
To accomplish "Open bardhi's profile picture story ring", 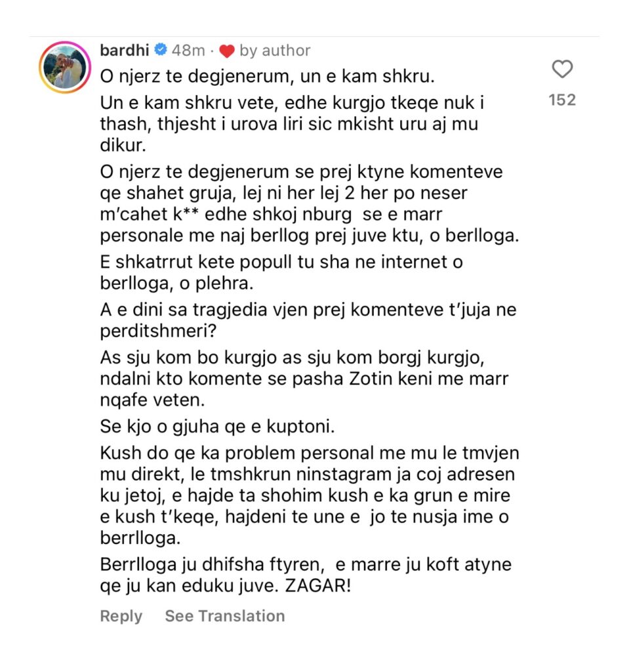I will tap(65, 68).
